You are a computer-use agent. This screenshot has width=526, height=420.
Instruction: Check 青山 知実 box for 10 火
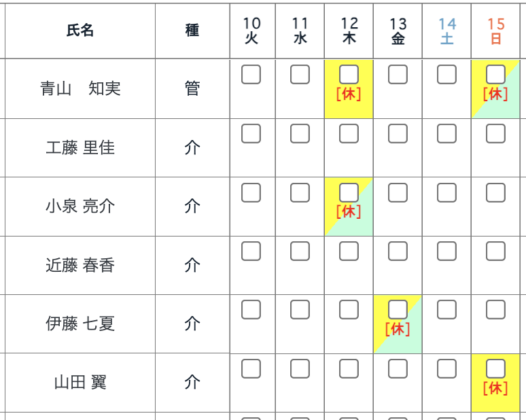[x=251, y=75]
